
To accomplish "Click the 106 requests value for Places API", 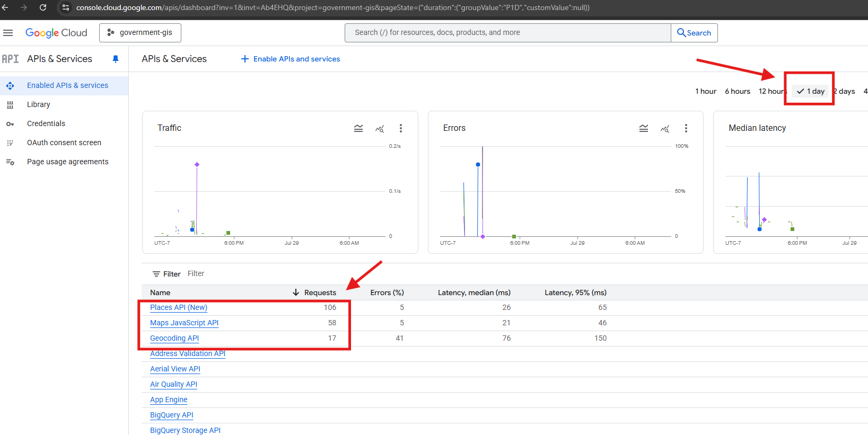I will coord(330,307).
